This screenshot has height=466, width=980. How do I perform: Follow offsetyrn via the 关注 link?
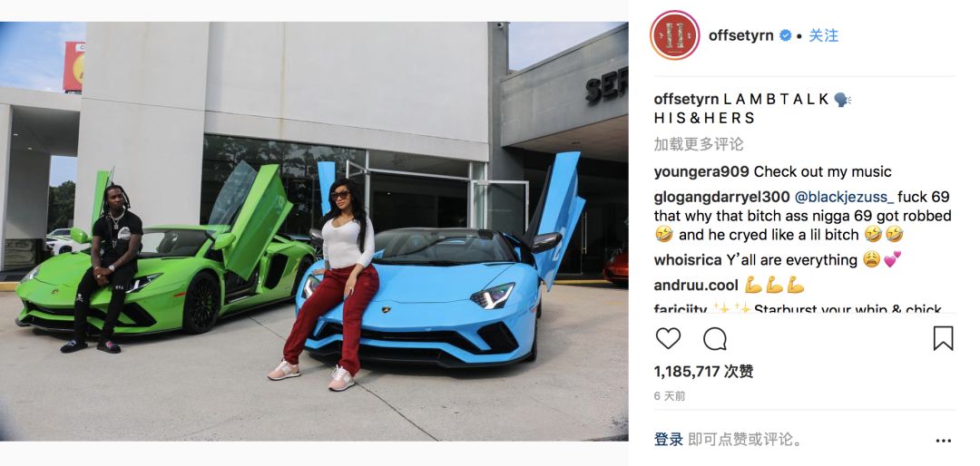[x=823, y=35]
